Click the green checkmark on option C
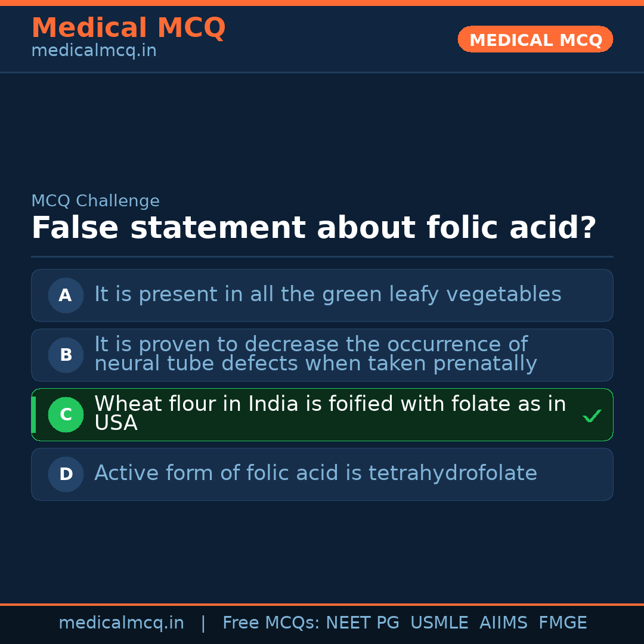The width and height of the screenshot is (644, 644). [x=592, y=416]
